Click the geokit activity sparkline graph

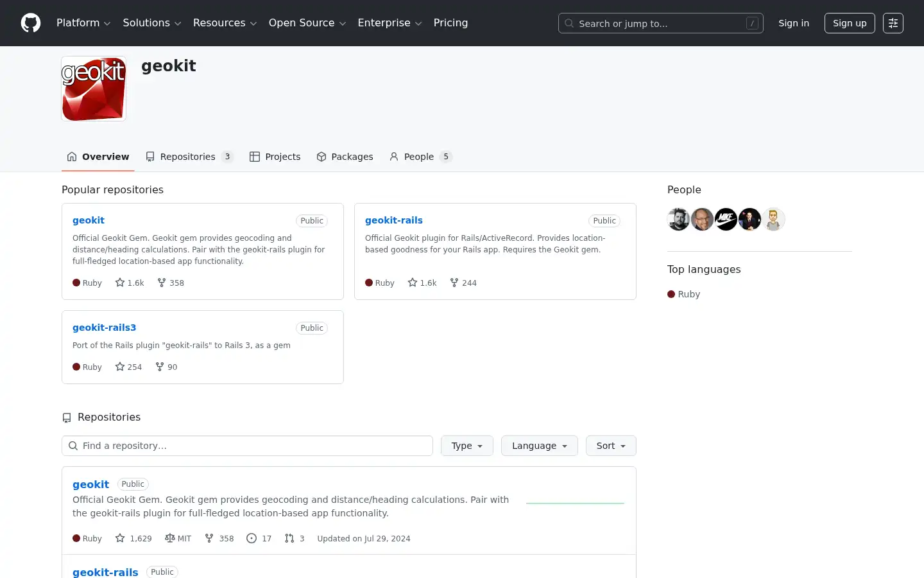coord(575,504)
